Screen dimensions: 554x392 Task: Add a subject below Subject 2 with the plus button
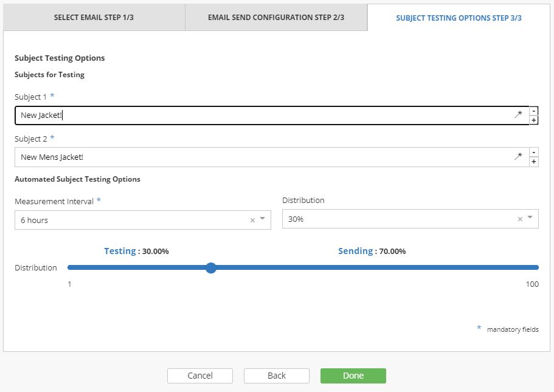point(533,162)
